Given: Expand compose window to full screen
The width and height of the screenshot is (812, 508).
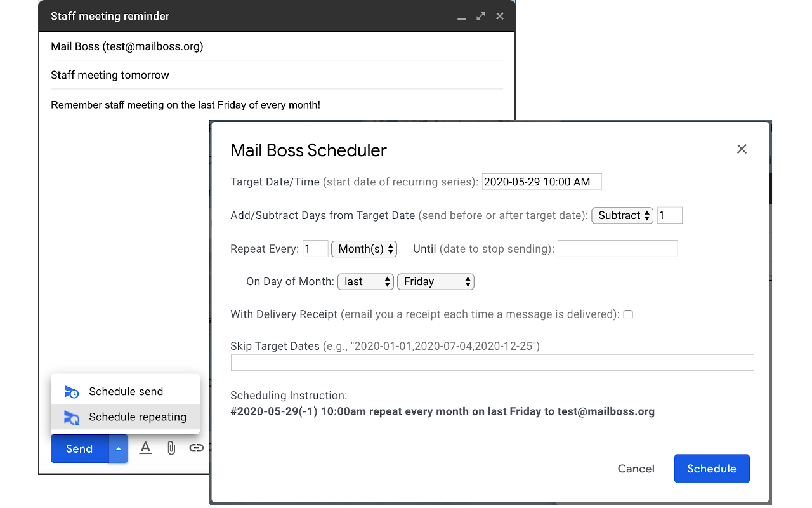Looking at the screenshot, I should coord(481,16).
